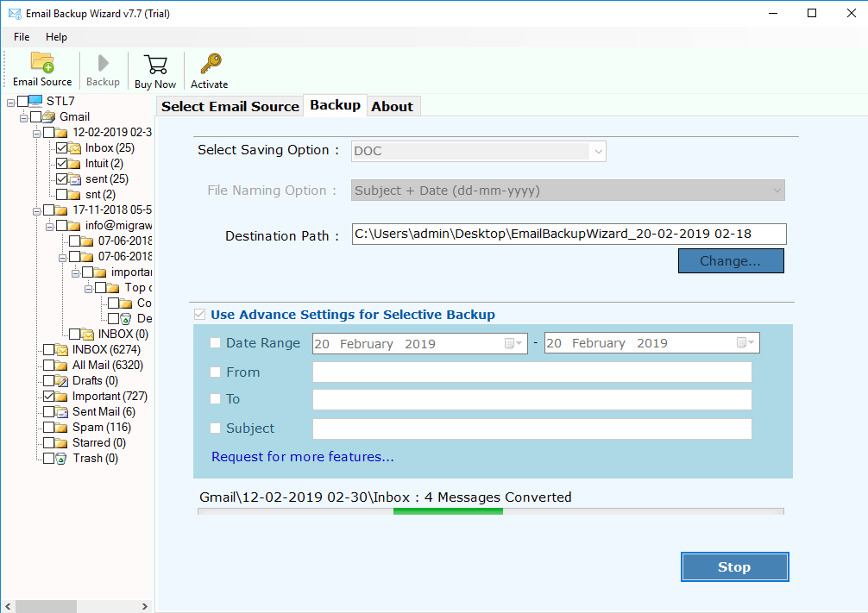Check the snt (2) checkbox
Screen dimensions: 868x613
coord(61,194)
